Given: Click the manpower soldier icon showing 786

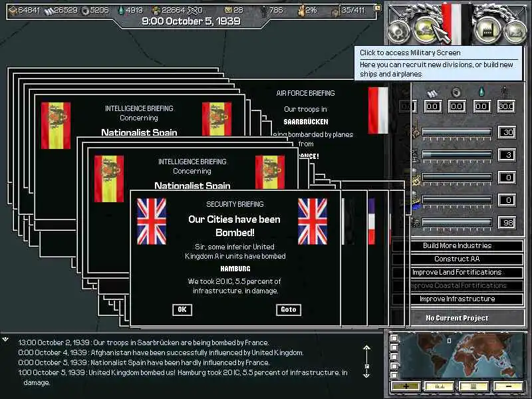Looking at the screenshot, I should pos(263,11).
